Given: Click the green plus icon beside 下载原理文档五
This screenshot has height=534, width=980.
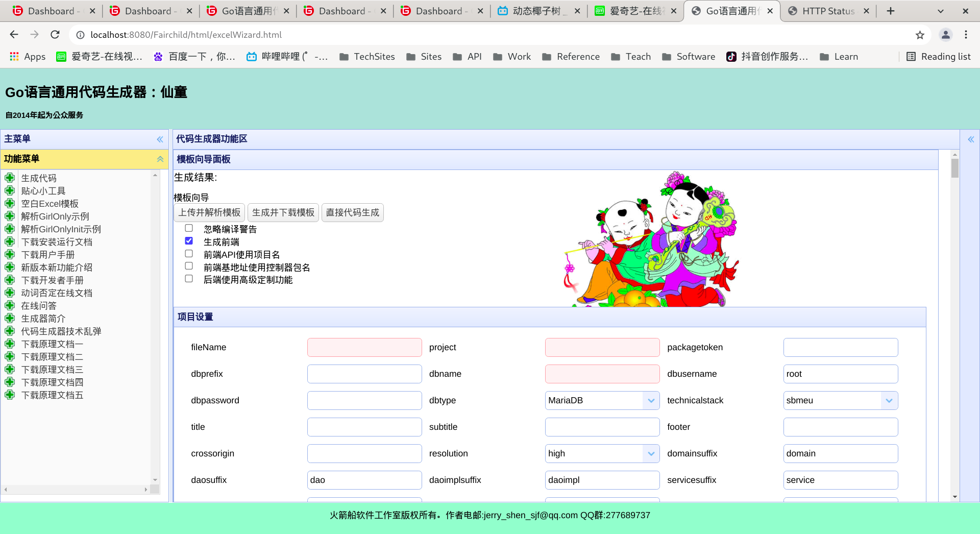Looking at the screenshot, I should [10, 395].
